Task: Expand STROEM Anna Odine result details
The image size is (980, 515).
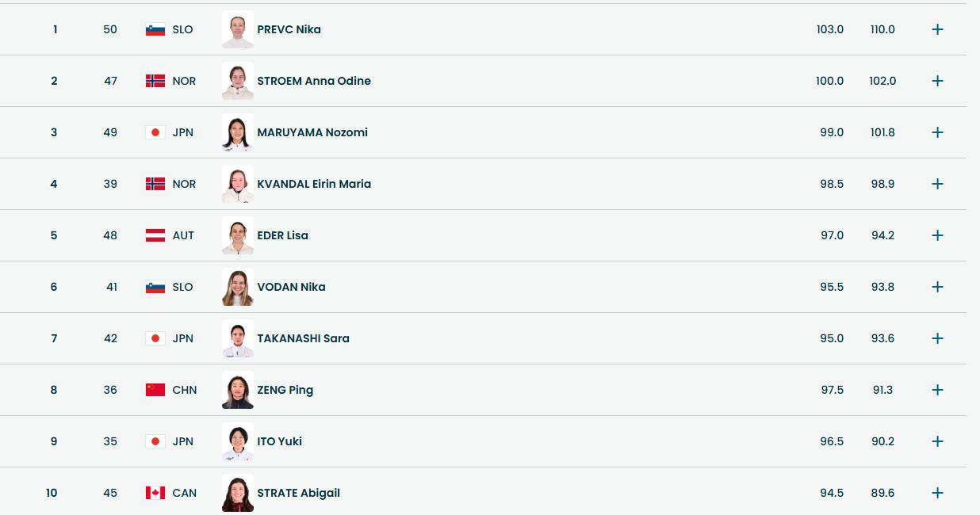Action: click(937, 81)
